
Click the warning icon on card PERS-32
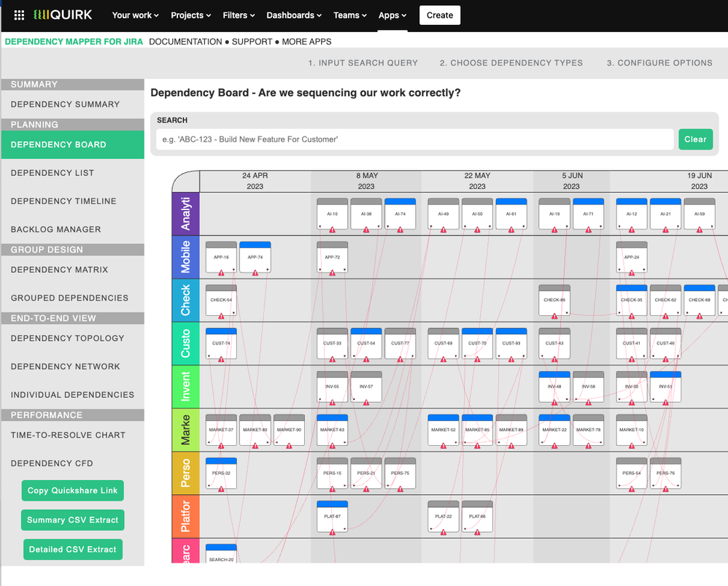point(220,488)
